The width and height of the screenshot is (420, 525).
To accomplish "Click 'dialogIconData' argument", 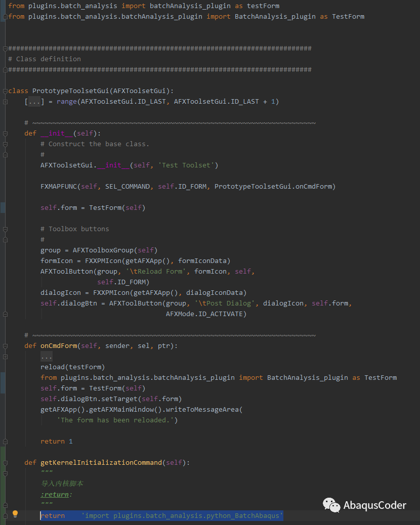I will click(215, 293).
